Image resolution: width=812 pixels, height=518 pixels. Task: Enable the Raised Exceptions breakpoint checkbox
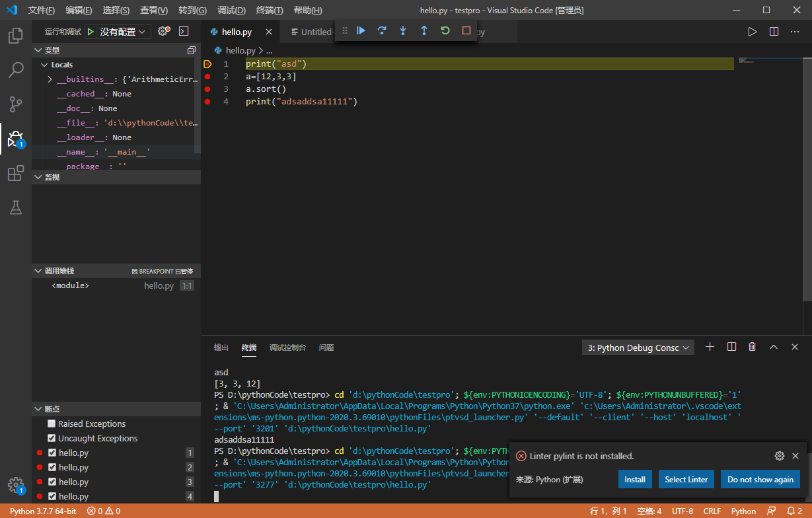pyautogui.click(x=52, y=424)
